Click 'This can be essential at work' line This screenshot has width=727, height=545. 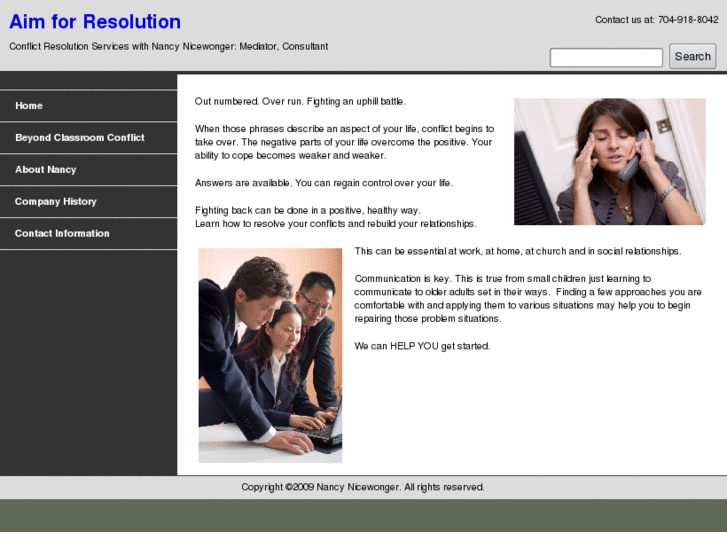point(518,251)
